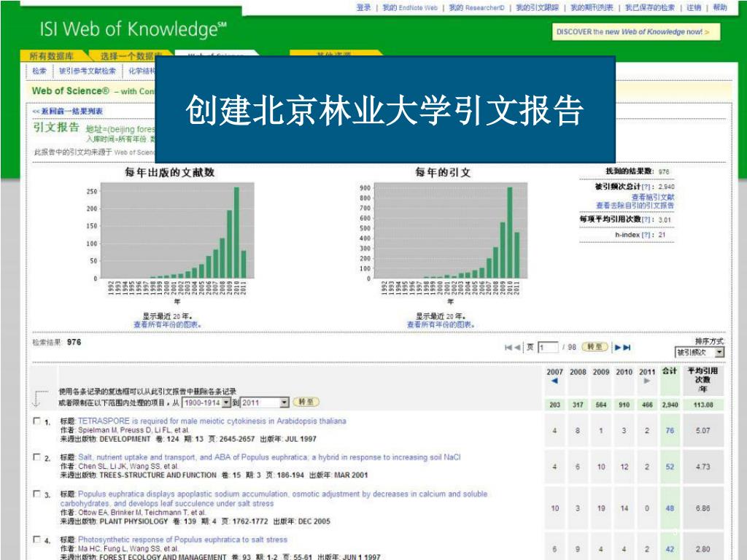Click help [?] beside h-index

[646, 235]
